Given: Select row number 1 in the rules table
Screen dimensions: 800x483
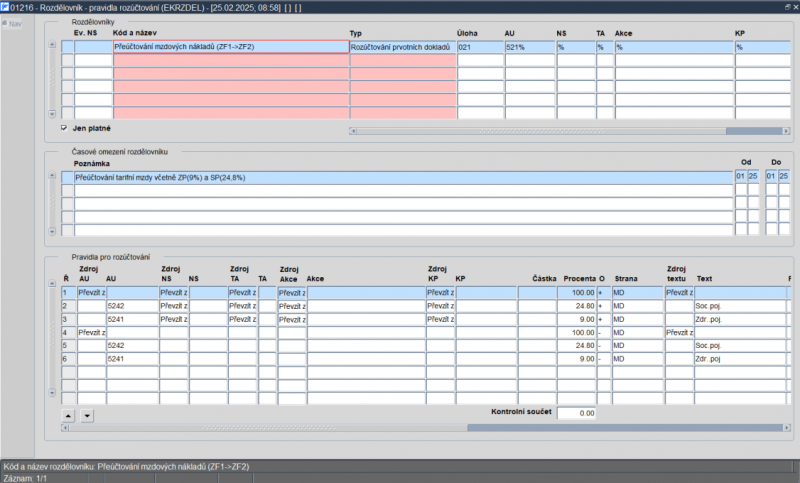Looking at the screenshot, I should (68, 293).
